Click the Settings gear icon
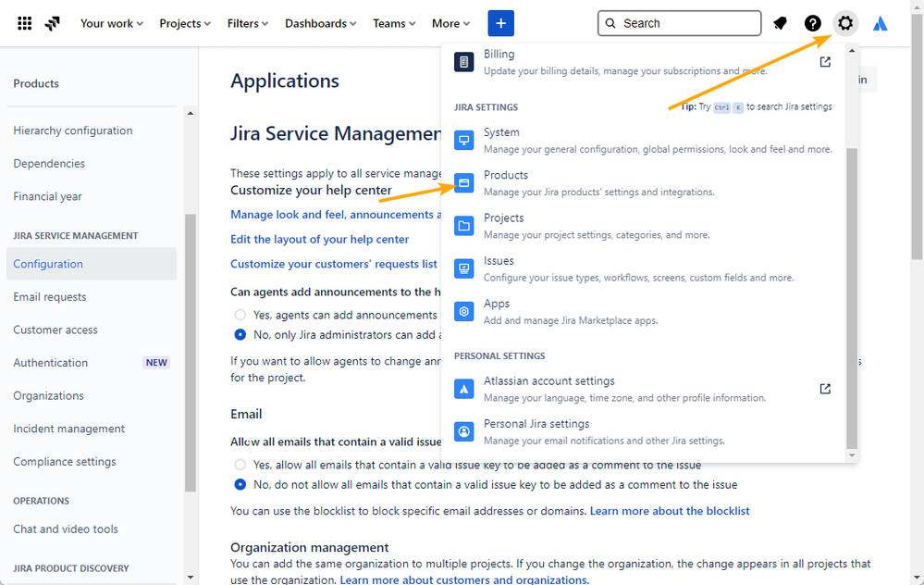This screenshot has width=924, height=585. click(845, 23)
